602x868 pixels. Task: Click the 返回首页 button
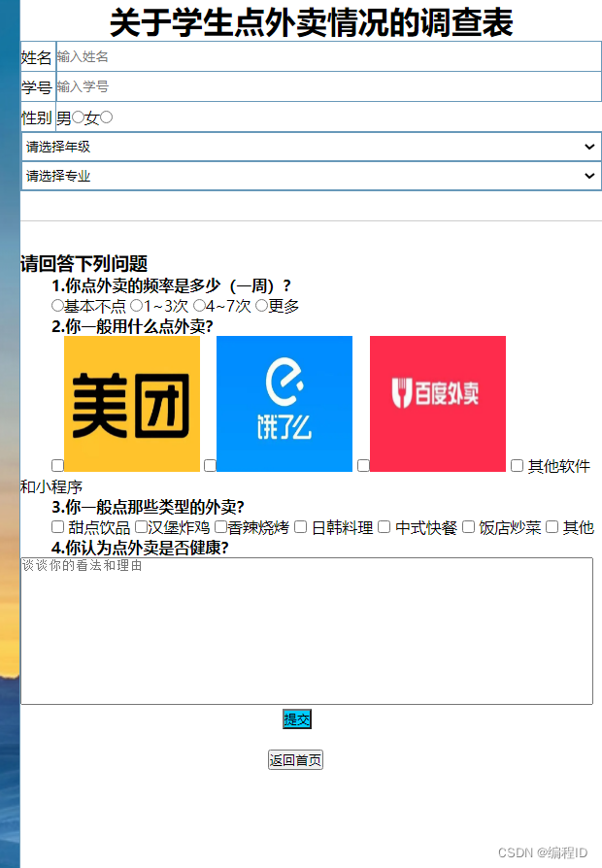point(295,760)
